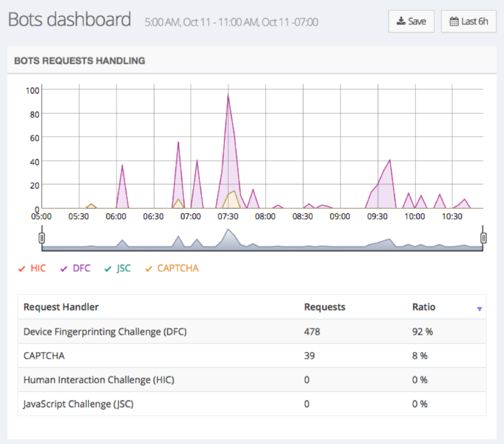Screen dimensions: 504x444
Task: Click the right range slider handle
Action: tap(483, 238)
